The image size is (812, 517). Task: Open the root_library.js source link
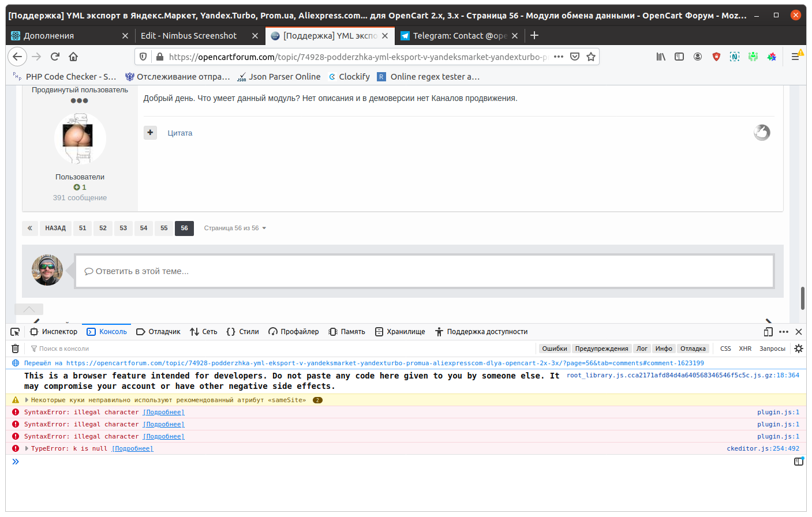coord(683,375)
